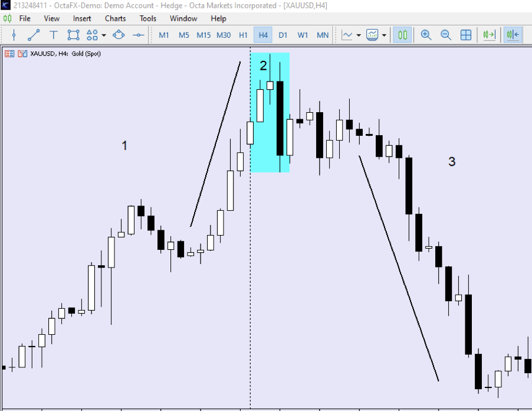Open the Insert menu

[82, 19]
